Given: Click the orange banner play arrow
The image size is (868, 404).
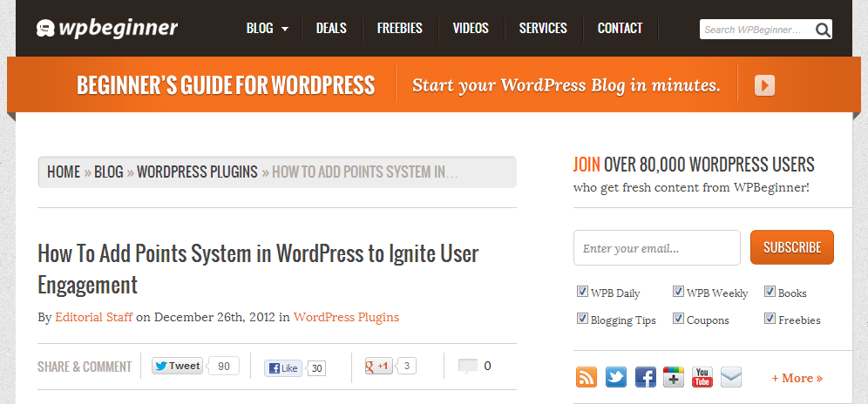Looking at the screenshot, I should point(764,85).
